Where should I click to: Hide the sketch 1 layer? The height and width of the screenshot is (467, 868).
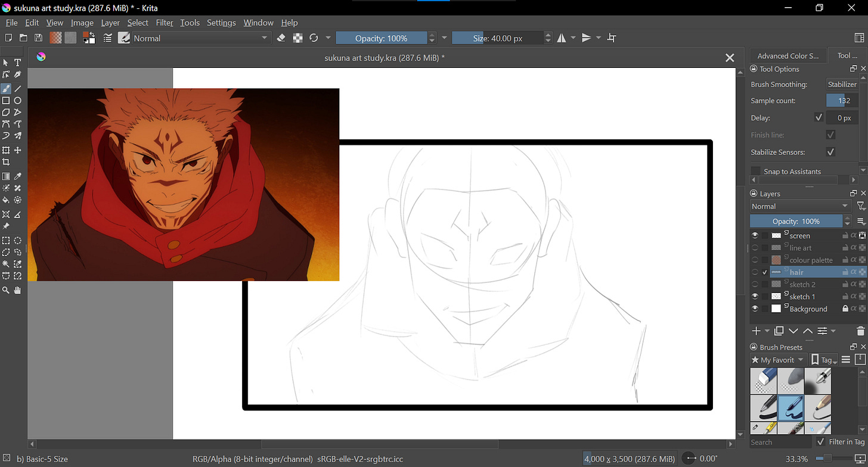tap(755, 297)
